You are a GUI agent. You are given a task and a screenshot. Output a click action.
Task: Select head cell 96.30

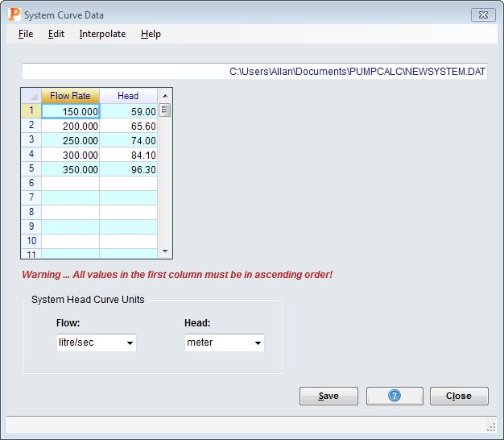pyautogui.click(x=129, y=169)
